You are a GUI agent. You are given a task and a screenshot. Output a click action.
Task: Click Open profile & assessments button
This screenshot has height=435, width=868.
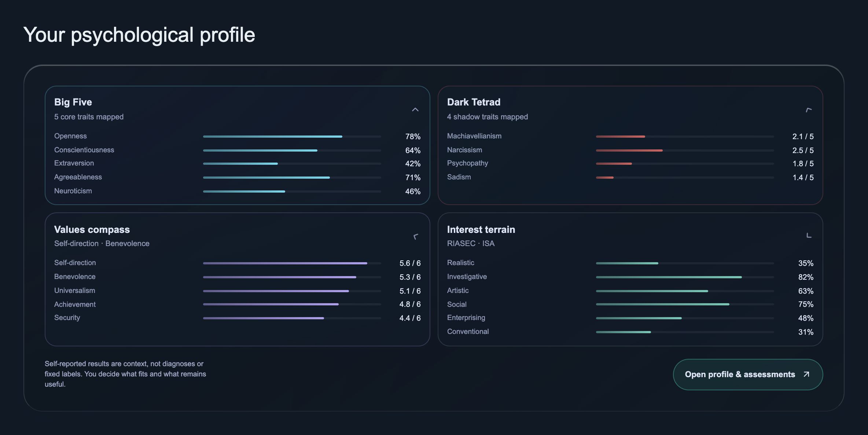pyautogui.click(x=748, y=374)
